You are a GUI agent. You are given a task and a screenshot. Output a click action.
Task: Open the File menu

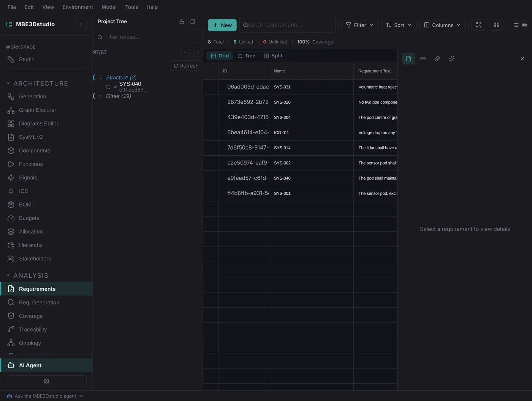[12, 7]
